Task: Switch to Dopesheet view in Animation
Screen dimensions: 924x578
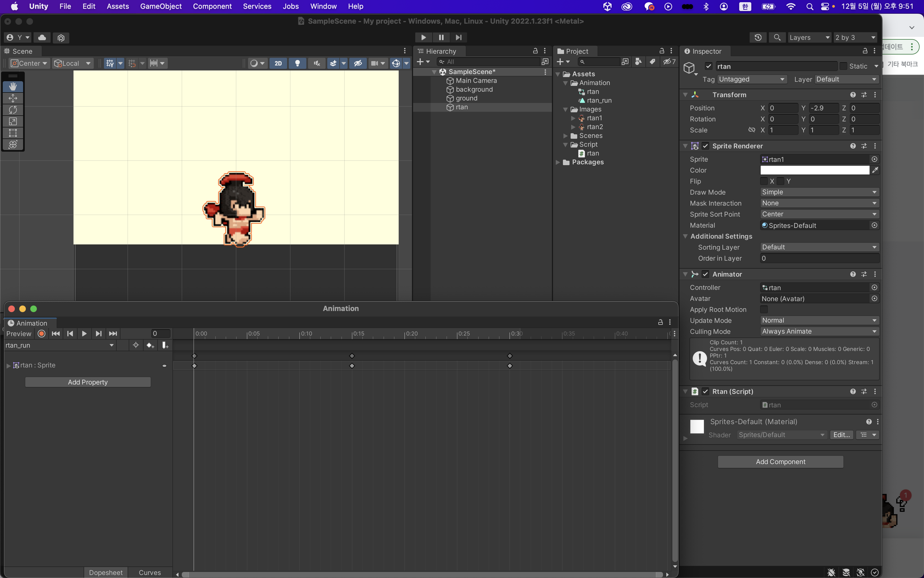Action: tap(106, 573)
